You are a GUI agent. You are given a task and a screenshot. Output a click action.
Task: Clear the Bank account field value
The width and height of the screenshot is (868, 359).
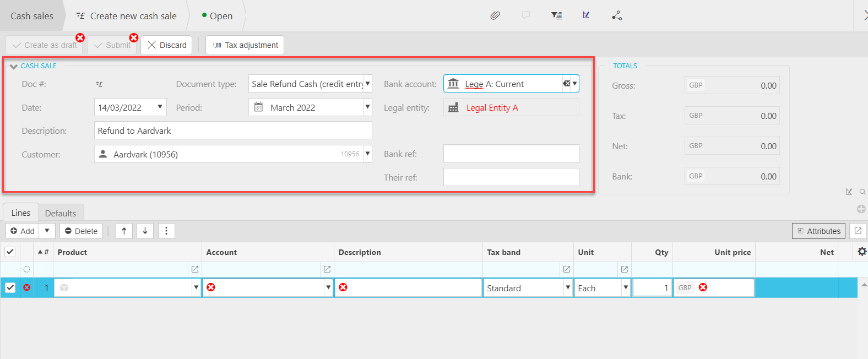[x=566, y=84]
